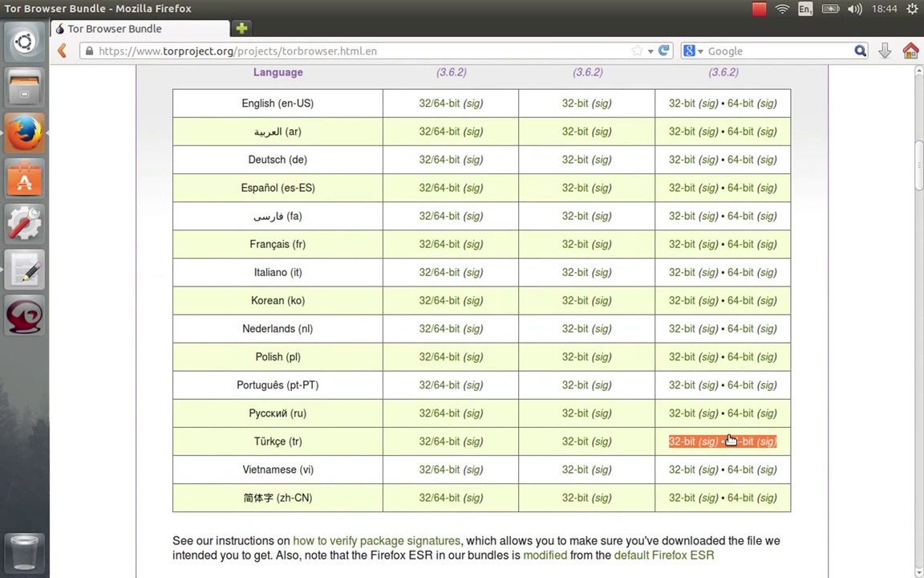Focus the Firefox launcher icon

tap(24, 133)
